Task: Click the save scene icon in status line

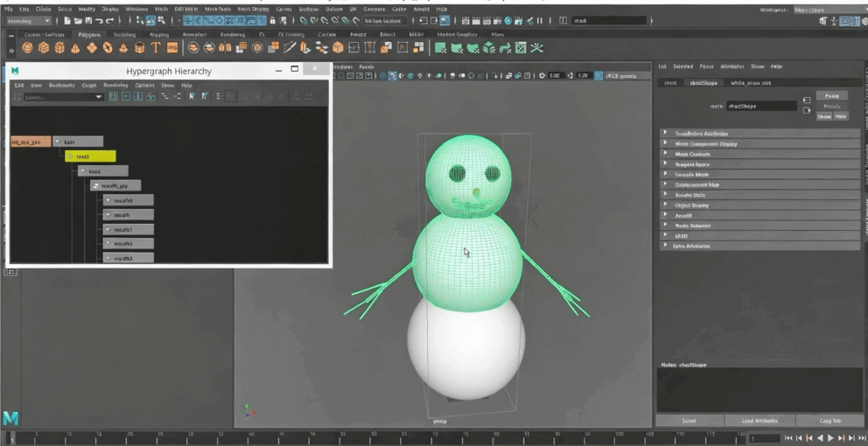Action: pyautogui.click(x=87, y=20)
